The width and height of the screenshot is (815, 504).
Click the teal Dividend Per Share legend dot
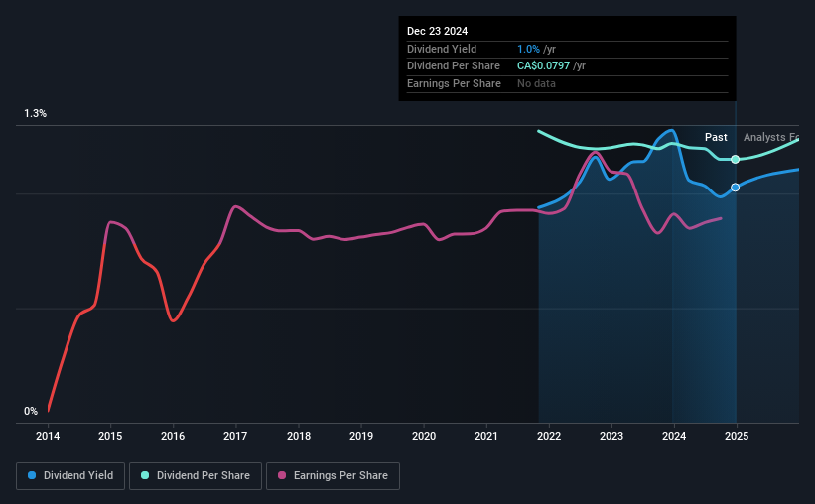click(x=145, y=475)
